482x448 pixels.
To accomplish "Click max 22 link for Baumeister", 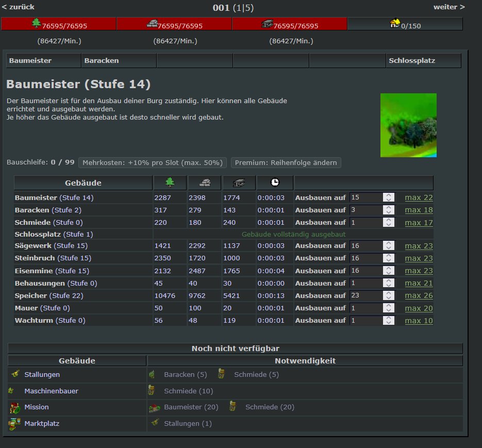I will click(x=419, y=197).
